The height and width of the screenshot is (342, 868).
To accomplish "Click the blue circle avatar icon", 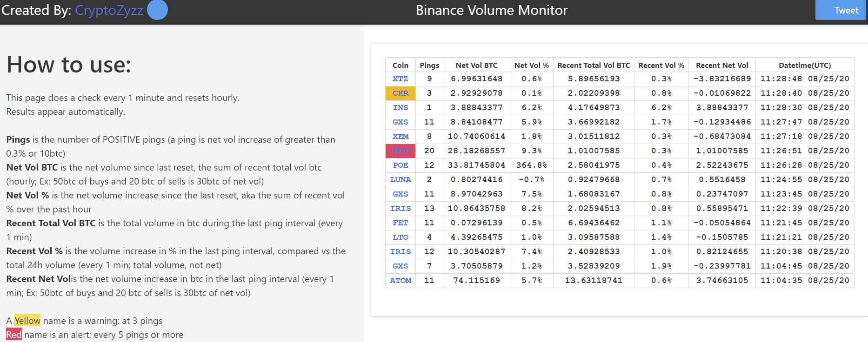I will (157, 10).
